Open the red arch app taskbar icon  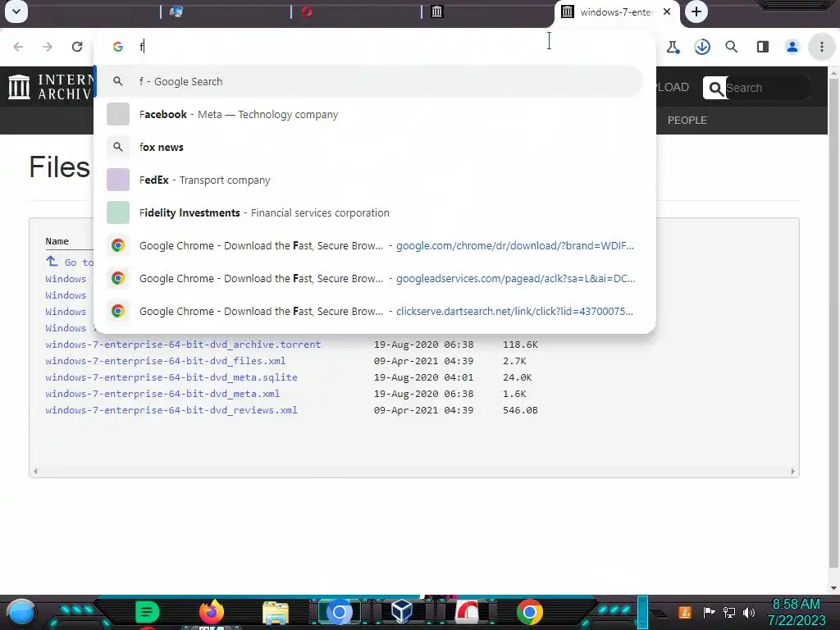(467, 612)
